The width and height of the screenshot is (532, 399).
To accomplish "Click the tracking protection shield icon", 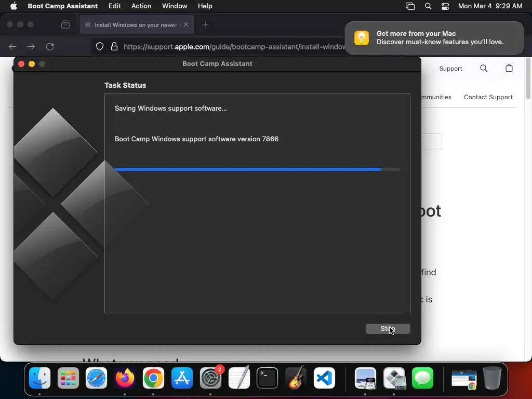I will tap(99, 46).
